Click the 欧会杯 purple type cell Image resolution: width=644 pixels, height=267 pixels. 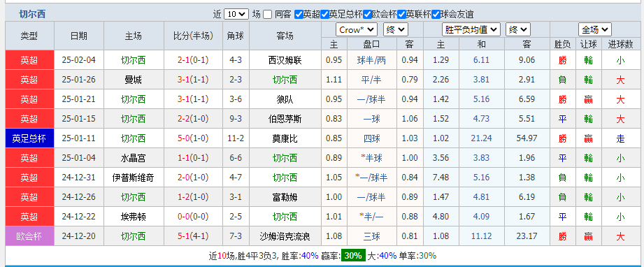tap(29, 236)
